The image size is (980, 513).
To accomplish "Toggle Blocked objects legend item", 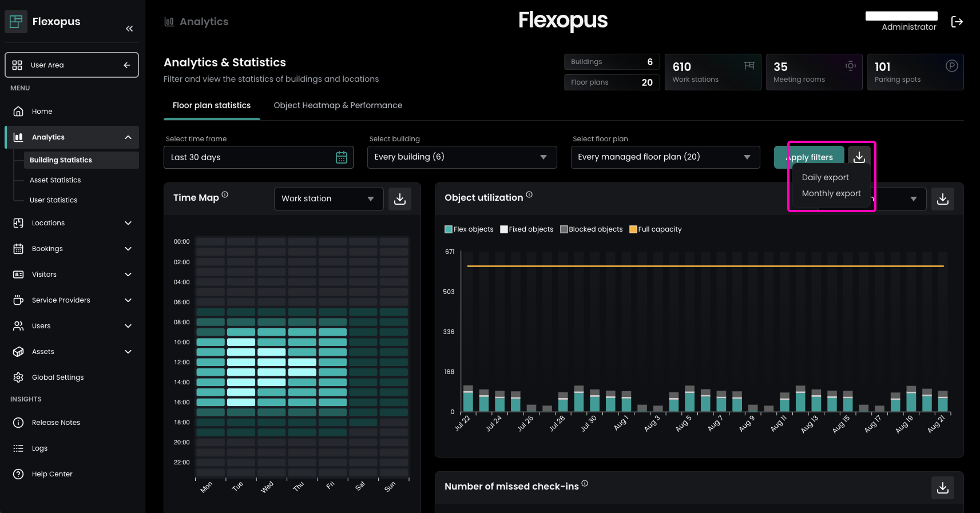I will (x=591, y=229).
